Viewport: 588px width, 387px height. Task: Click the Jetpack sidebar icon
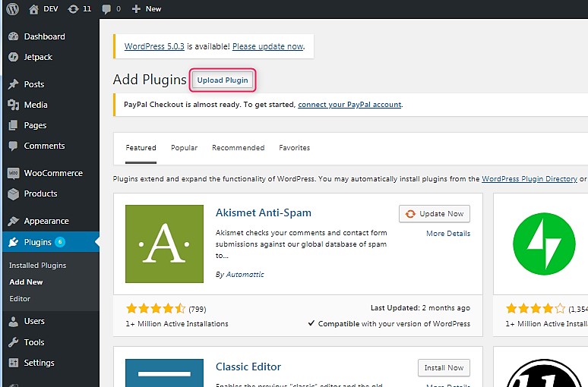pyautogui.click(x=13, y=57)
